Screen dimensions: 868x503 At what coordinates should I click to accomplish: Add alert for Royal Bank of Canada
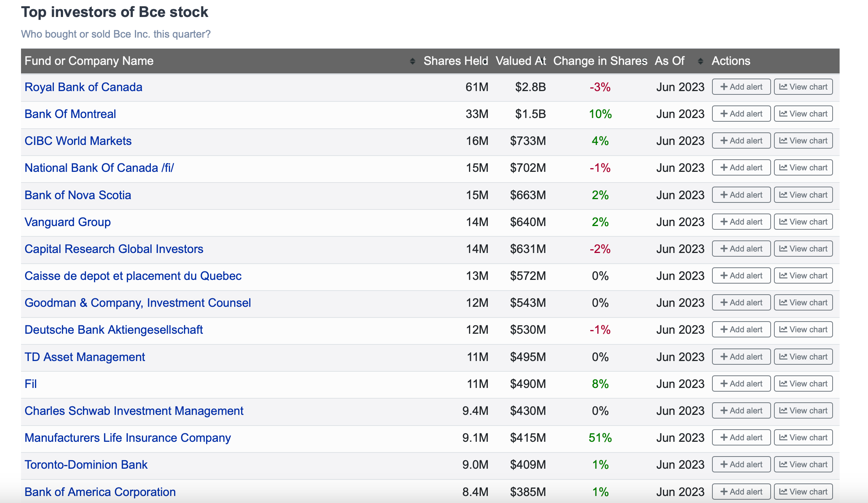click(x=741, y=87)
